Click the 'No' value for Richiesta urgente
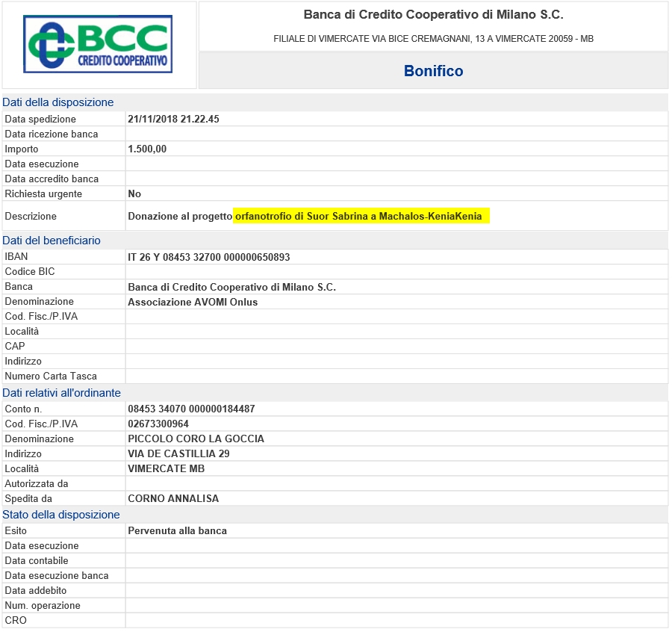Screen dimensions: 672x632 pyautogui.click(x=134, y=193)
